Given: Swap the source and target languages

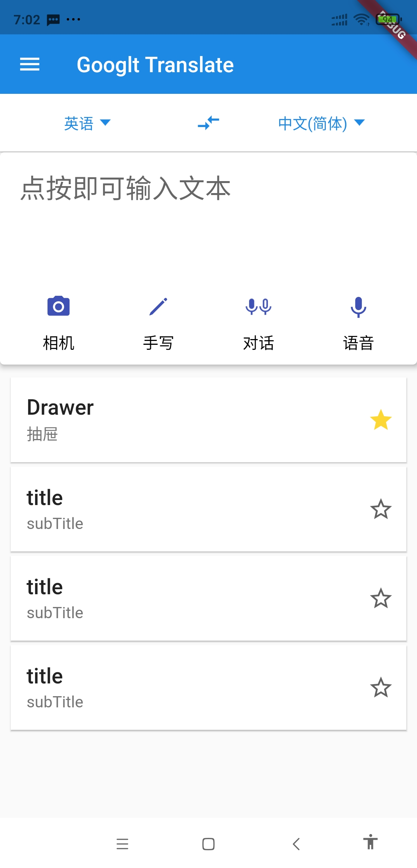Looking at the screenshot, I should (x=208, y=123).
